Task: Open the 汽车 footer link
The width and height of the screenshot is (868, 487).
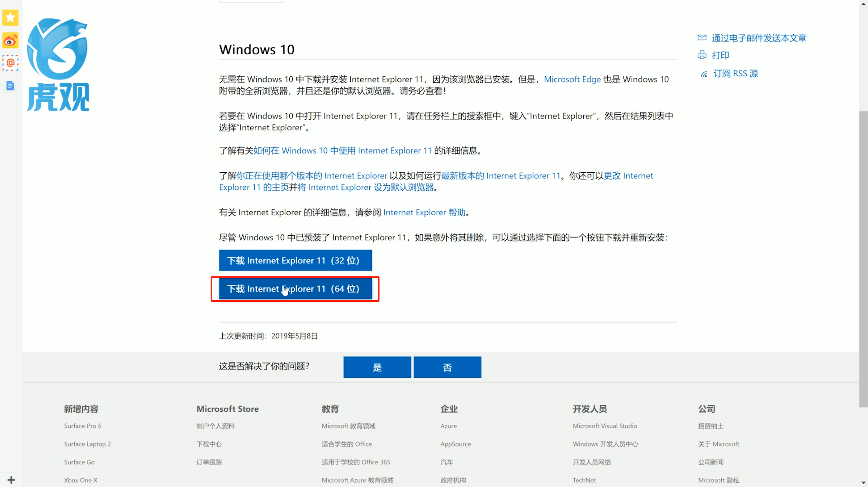Action: pyautogui.click(x=446, y=462)
